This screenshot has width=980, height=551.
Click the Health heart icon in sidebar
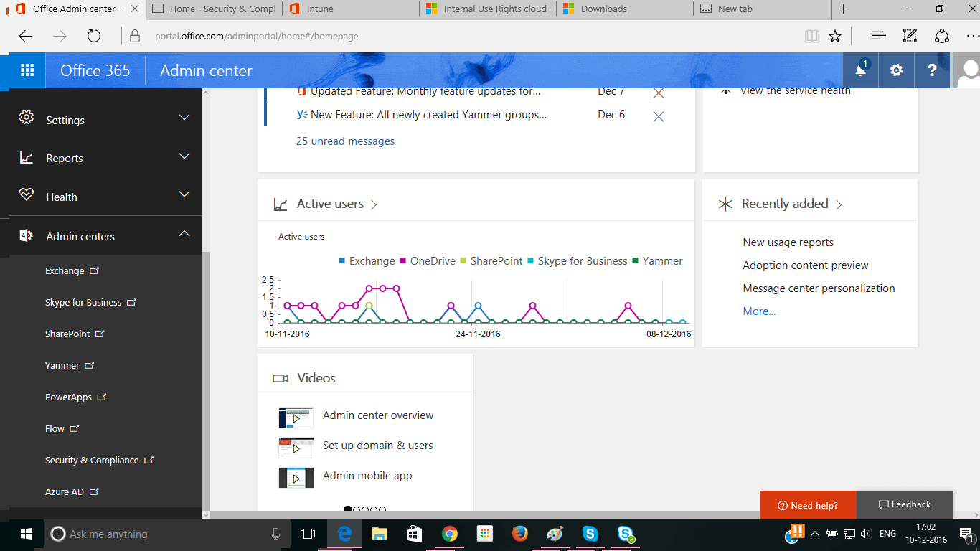[27, 194]
